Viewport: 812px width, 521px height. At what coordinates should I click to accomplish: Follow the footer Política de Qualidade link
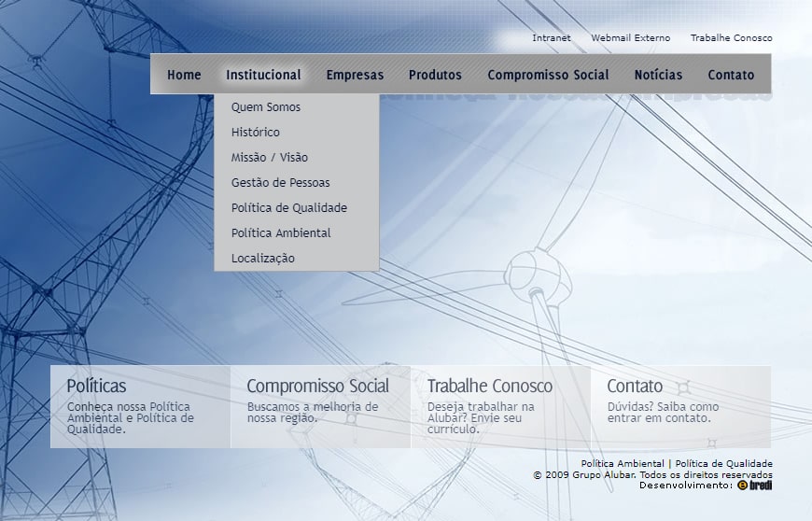(x=724, y=463)
